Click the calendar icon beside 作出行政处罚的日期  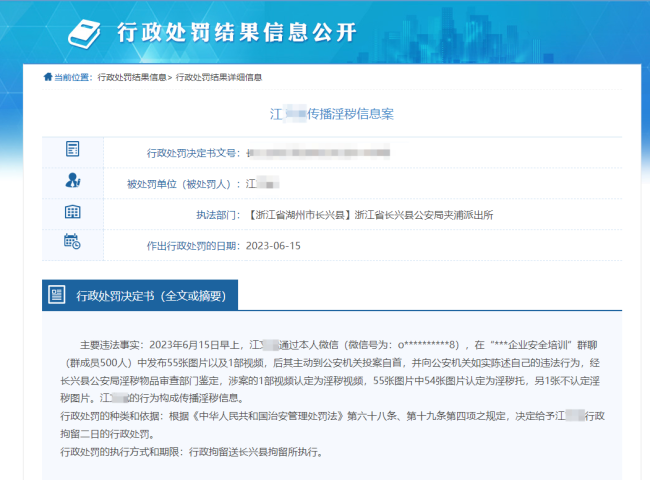[x=72, y=241]
